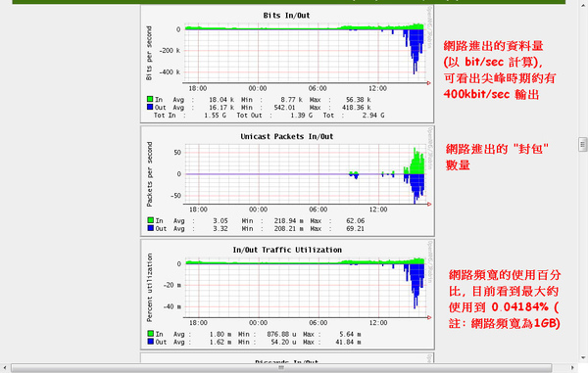The height and width of the screenshot is (373, 588).
Task: Select packets In maximum "62.06"
Action: point(356,221)
